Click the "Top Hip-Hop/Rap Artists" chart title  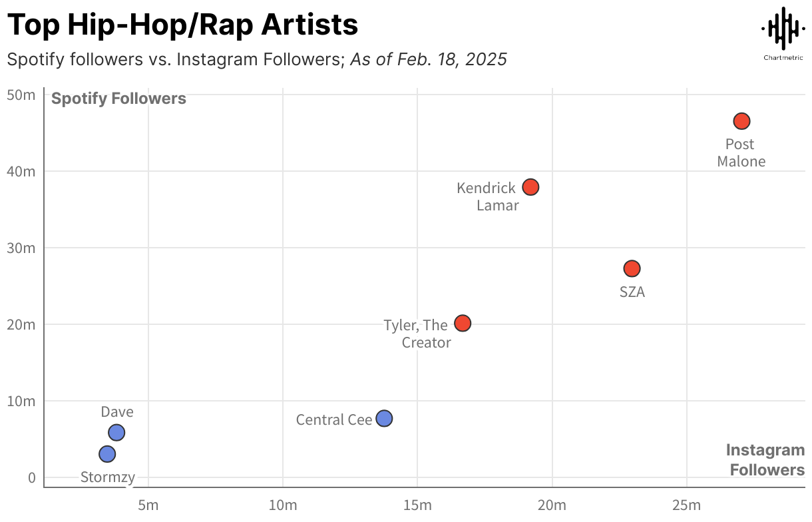(182, 25)
